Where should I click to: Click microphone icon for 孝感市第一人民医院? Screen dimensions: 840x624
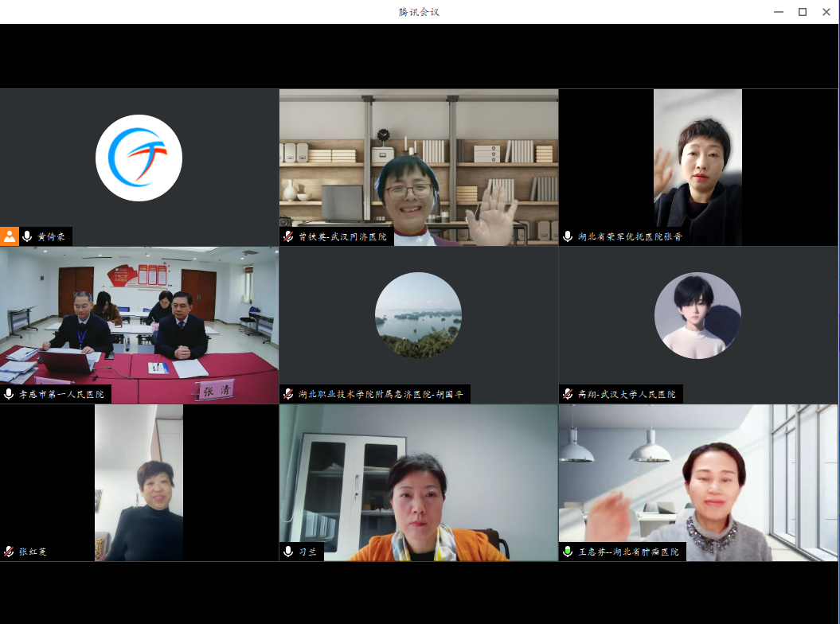tap(10, 394)
